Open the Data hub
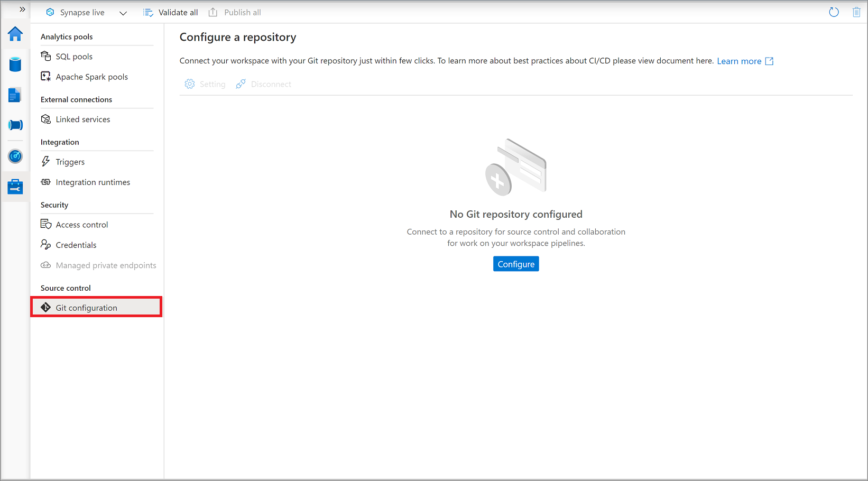868x481 pixels. pyautogui.click(x=15, y=64)
